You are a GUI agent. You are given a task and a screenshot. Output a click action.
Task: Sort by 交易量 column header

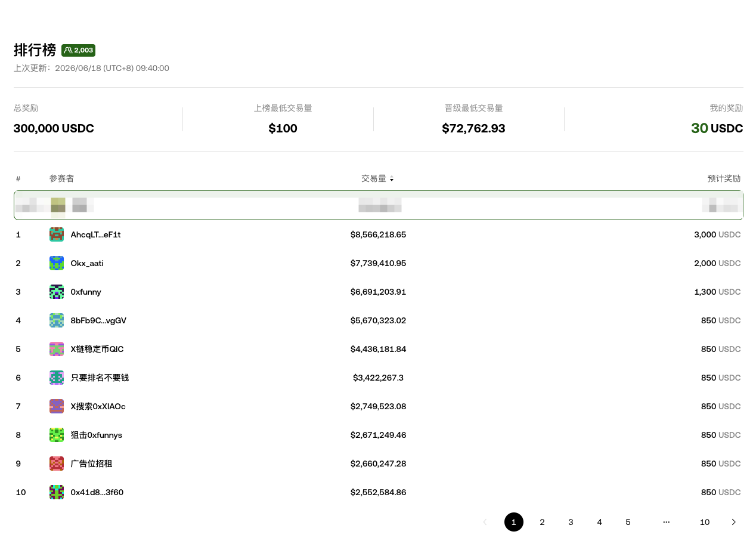377,178
